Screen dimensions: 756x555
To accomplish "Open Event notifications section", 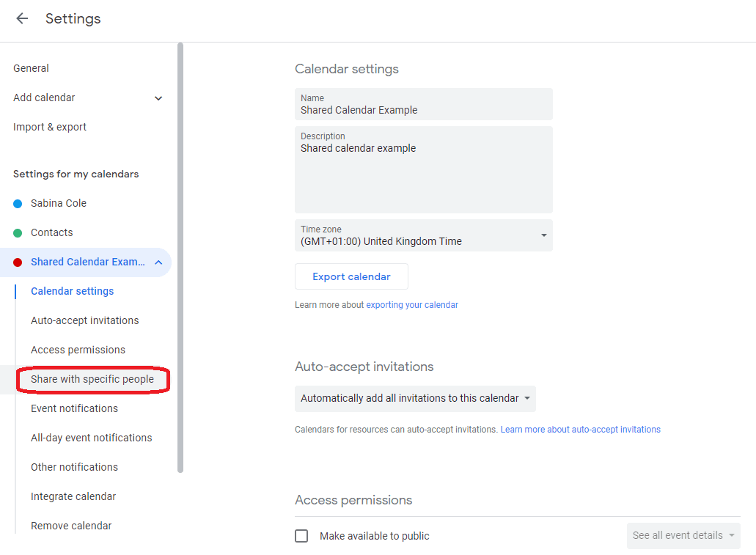I will coord(74,408).
